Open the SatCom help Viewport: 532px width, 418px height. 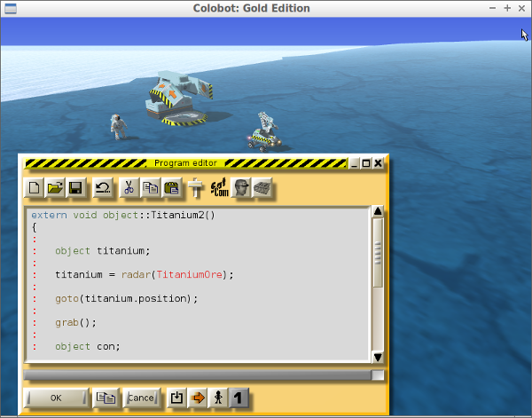pyautogui.click(x=219, y=187)
